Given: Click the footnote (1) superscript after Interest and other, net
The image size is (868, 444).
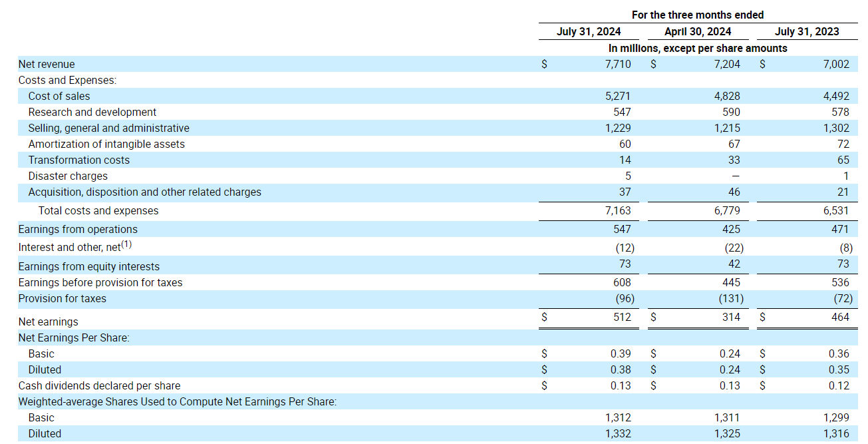Looking at the screenshot, I should (x=126, y=244).
